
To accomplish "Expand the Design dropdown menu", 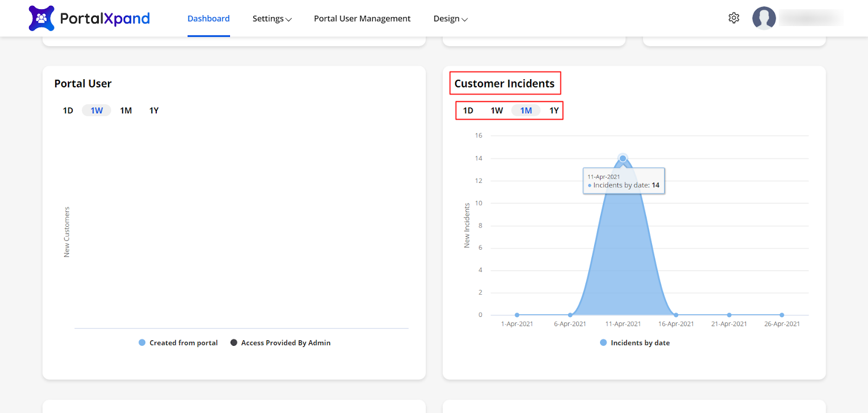I will pyautogui.click(x=450, y=18).
